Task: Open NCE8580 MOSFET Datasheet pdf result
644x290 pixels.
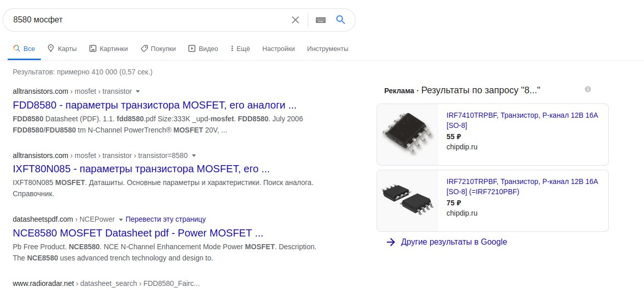Action: pos(138,233)
